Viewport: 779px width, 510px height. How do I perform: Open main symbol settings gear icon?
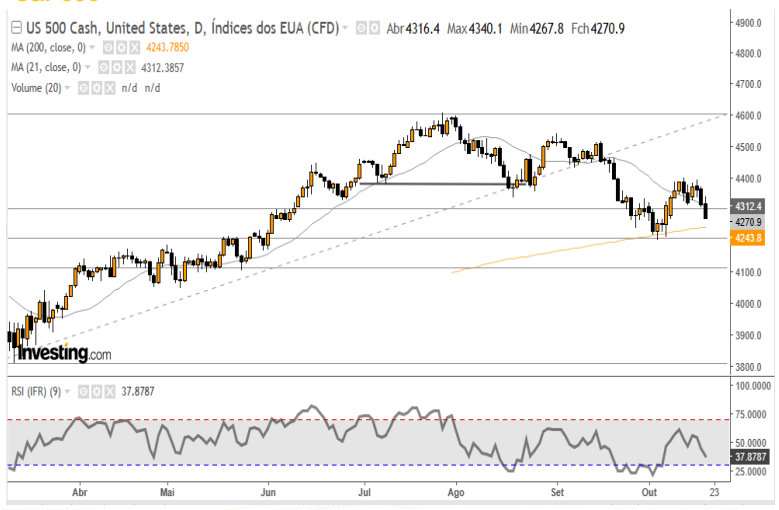point(373,27)
